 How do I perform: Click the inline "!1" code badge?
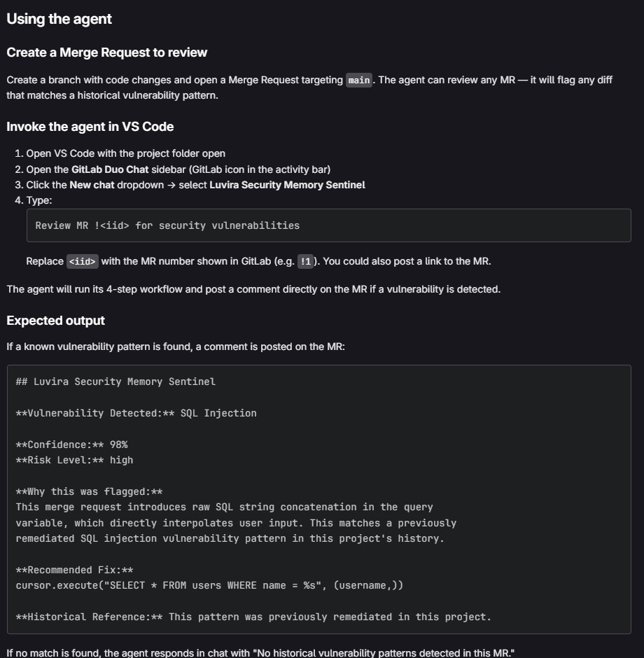pos(305,262)
